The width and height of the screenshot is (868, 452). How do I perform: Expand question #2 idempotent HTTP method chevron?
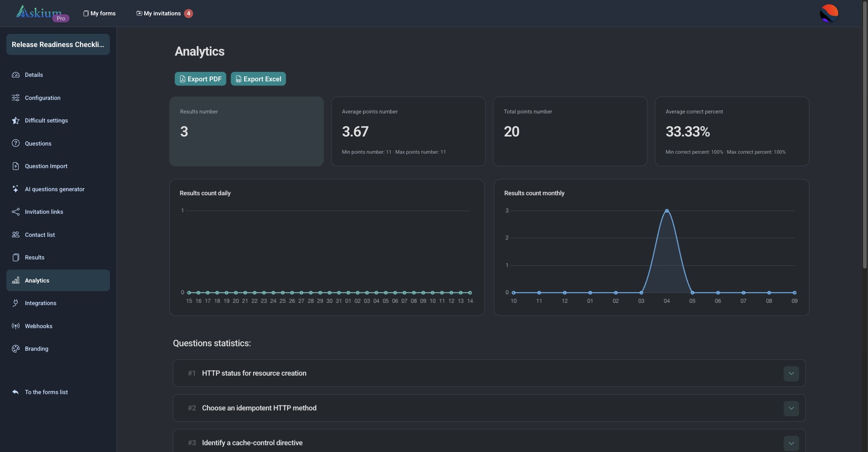tap(791, 409)
